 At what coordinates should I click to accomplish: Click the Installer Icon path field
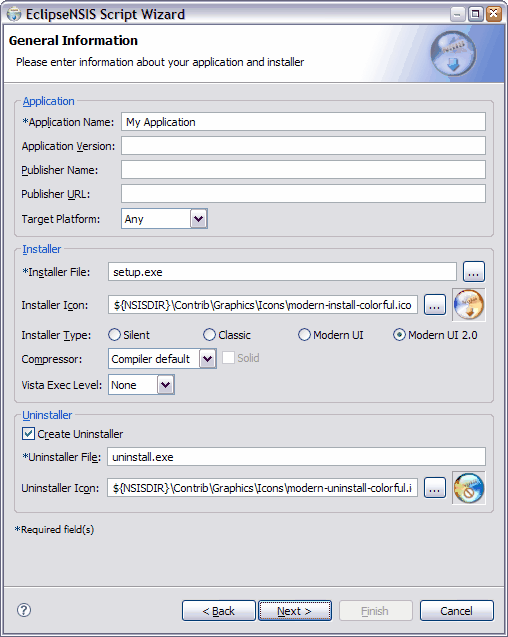point(263,305)
